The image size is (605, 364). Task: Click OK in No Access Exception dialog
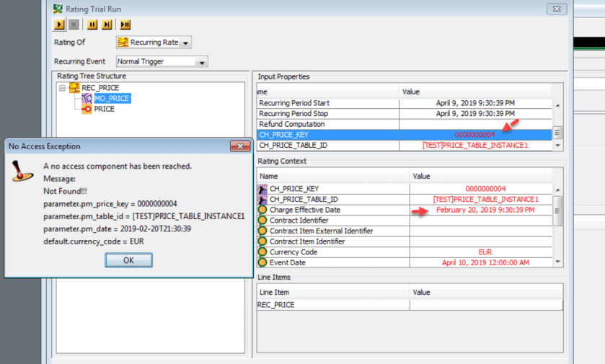pyautogui.click(x=128, y=260)
